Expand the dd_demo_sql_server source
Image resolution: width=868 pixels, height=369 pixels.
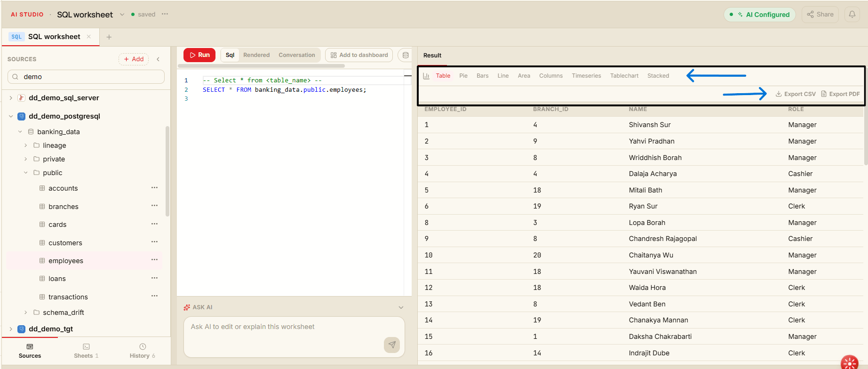pyautogui.click(x=11, y=98)
